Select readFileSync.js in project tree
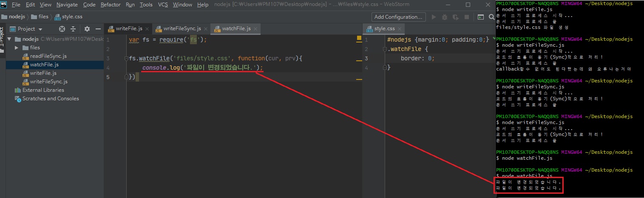 [48, 56]
